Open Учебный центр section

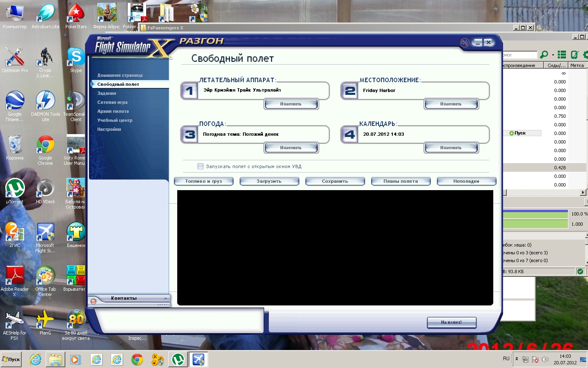pos(115,120)
